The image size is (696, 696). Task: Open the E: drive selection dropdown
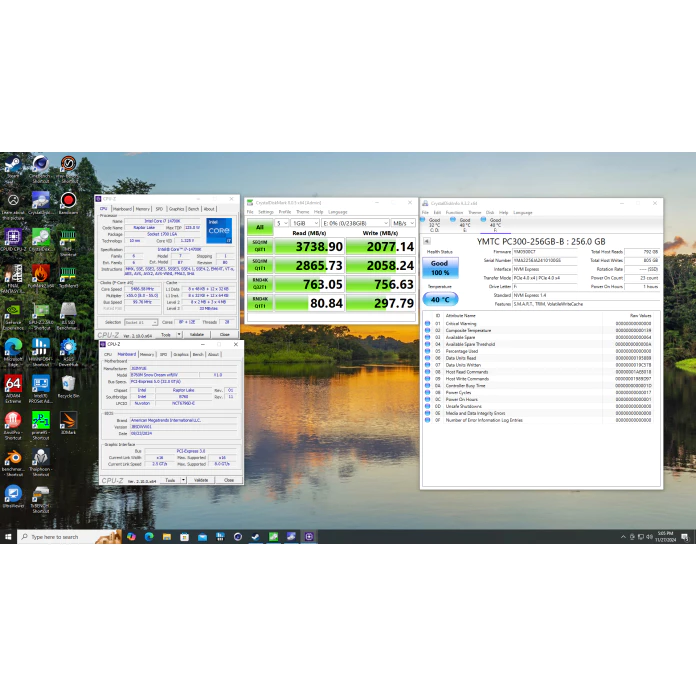(x=355, y=223)
